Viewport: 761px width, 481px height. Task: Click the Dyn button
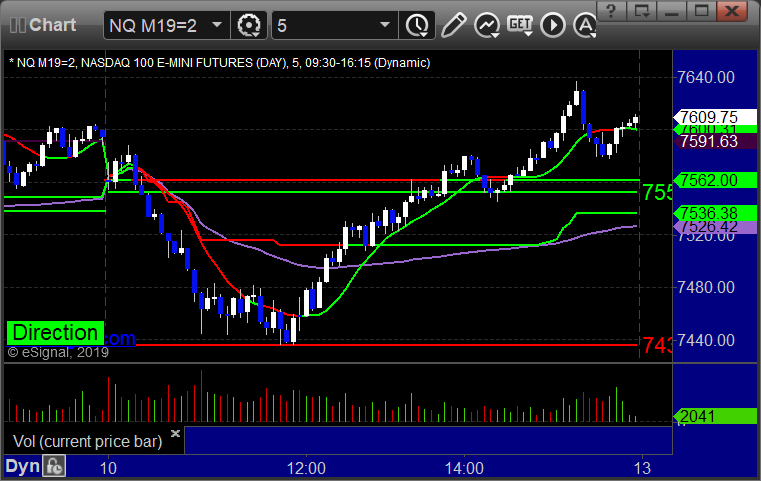coord(22,466)
